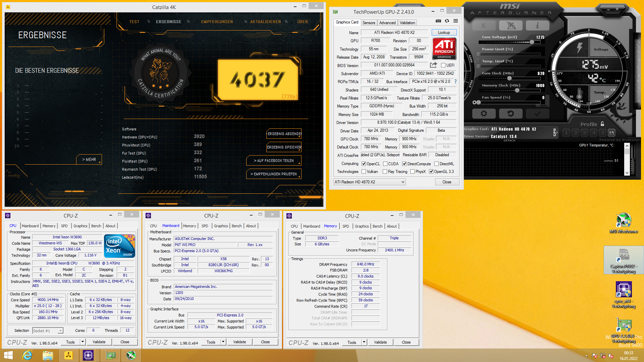Toggle DirectML checkbox in GPU-Z
This screenshot has width=644, height=362.
437,164
